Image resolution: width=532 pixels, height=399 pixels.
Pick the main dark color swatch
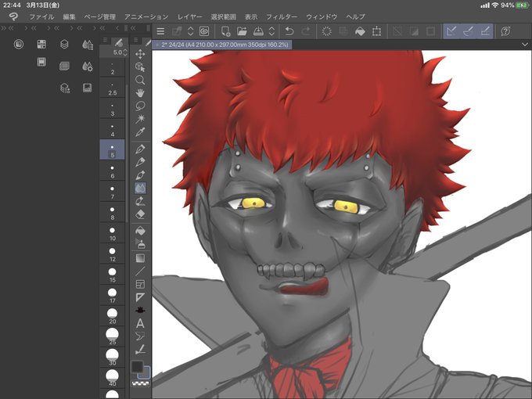coord(137,367)
